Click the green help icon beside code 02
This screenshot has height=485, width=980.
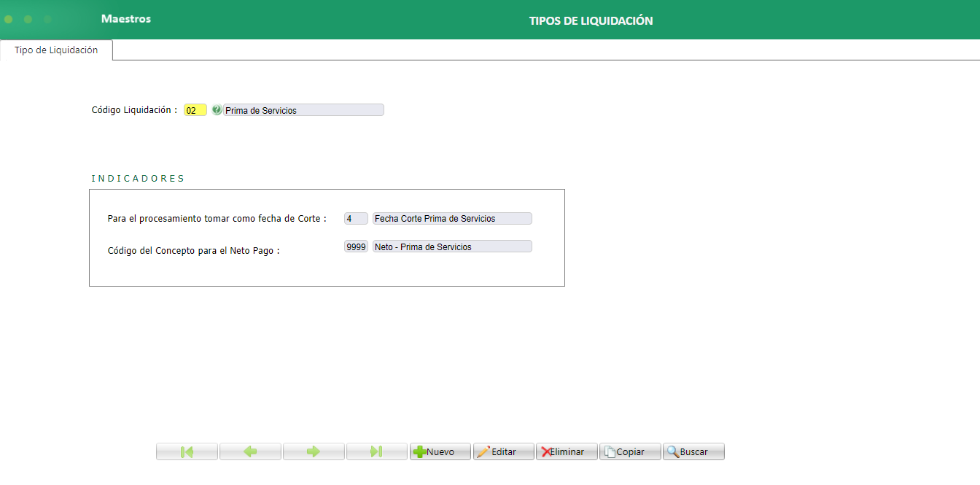click(x=217, y=110)
